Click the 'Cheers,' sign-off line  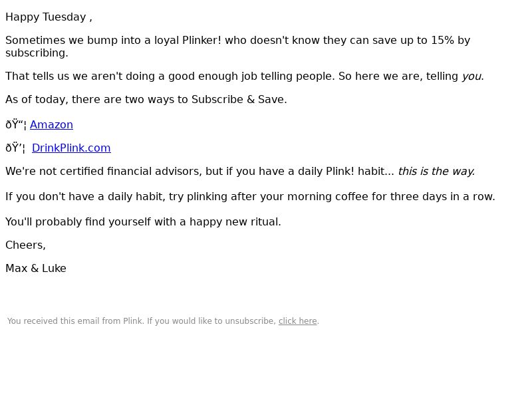pos(25,245)
